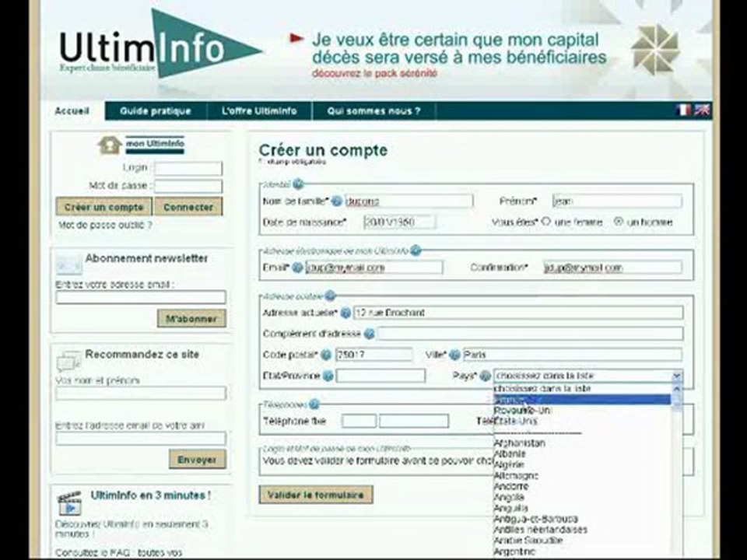Click the Créer un compte button
This screenshot has width=747, height=560.
(103, 207)
